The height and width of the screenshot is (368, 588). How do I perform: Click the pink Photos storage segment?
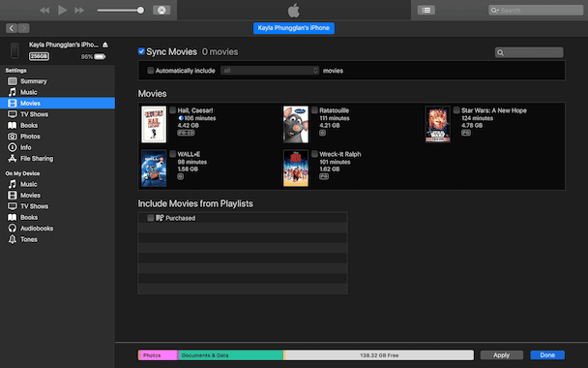(159, 354)
